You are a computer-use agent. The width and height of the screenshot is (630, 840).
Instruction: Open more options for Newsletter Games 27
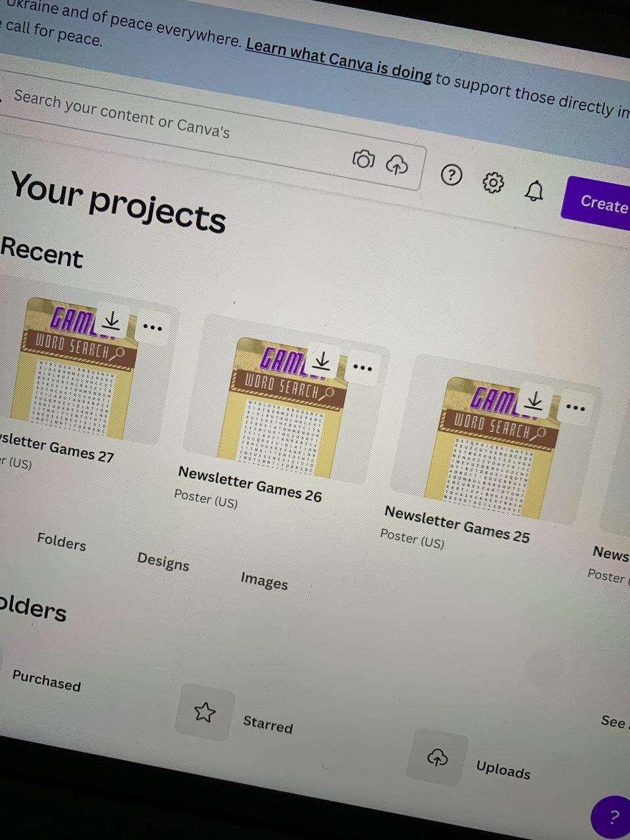point(152,327)
